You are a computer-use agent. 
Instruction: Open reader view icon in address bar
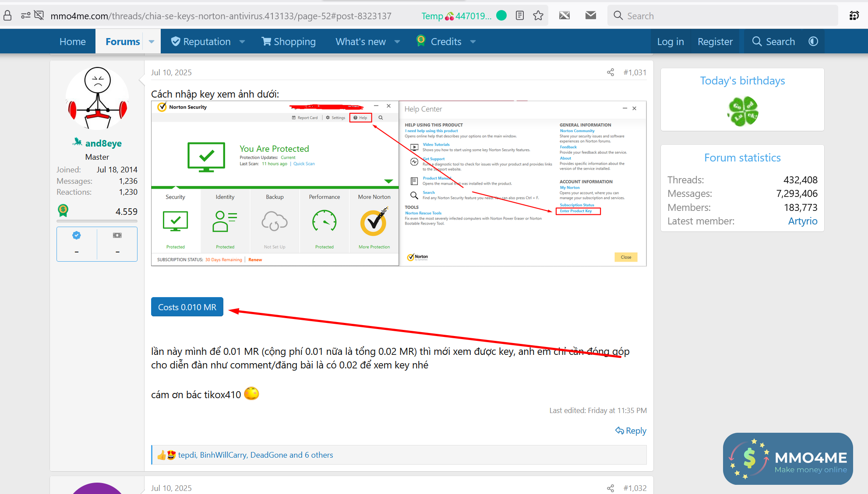tap(520, 16)
